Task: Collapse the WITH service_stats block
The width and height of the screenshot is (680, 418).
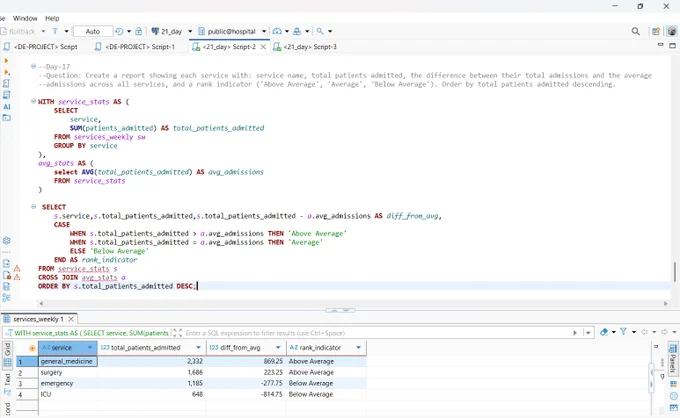Action: [x=33, y=101]
